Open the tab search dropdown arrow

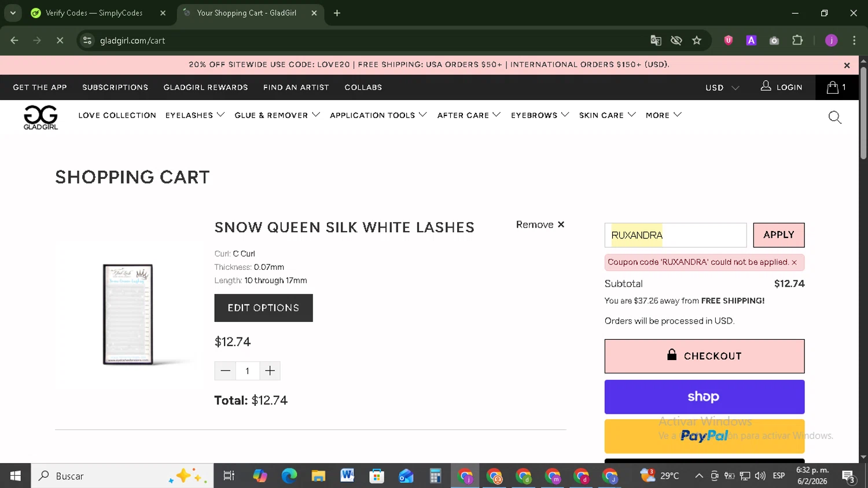(x=13, y=13)
